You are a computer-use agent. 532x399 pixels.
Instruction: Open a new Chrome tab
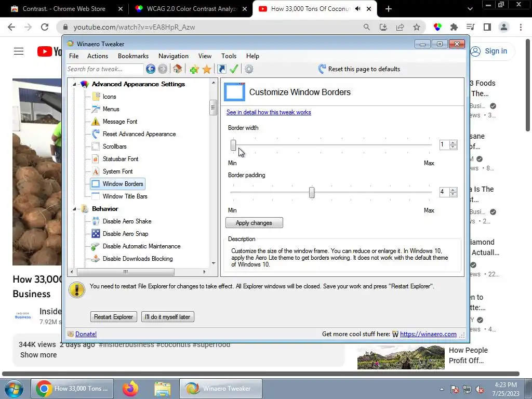[x=389, y=9]
